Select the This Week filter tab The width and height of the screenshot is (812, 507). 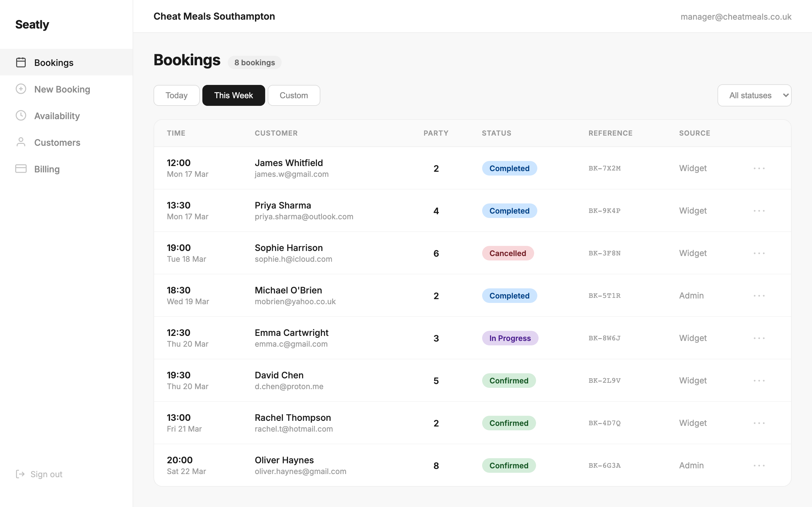click(x=233, y=95)
